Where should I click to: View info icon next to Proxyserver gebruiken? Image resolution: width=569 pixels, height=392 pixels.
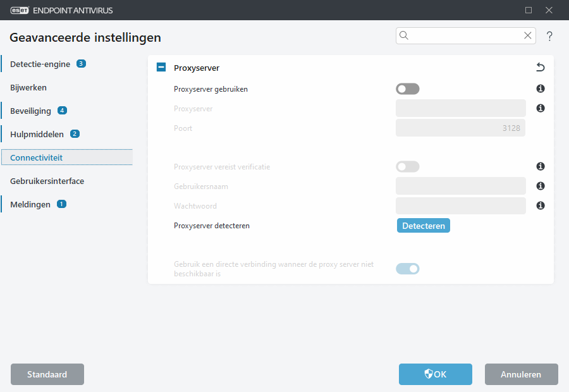541,89
